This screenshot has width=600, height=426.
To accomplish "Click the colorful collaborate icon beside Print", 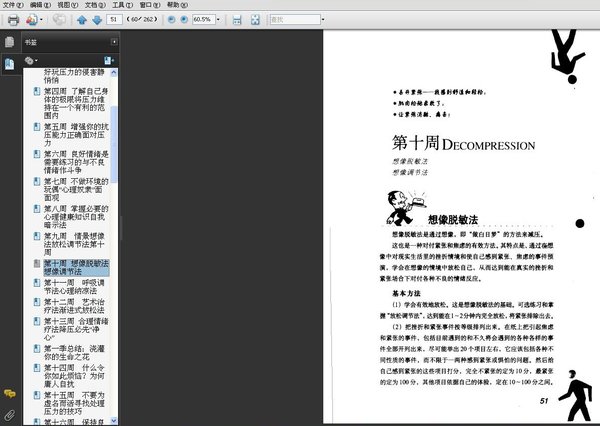I will pyautogui.click(x=32, y=20).
